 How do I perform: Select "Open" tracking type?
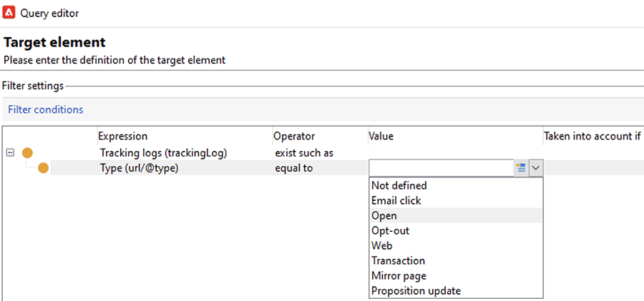(384, 215)
